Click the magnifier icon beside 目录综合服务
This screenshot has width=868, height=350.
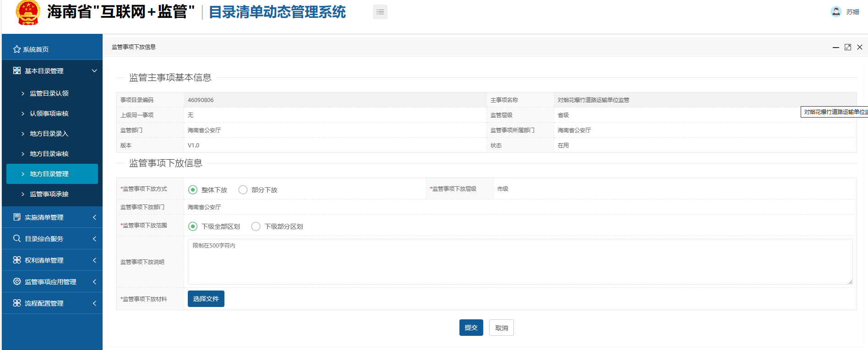[17, 238]
